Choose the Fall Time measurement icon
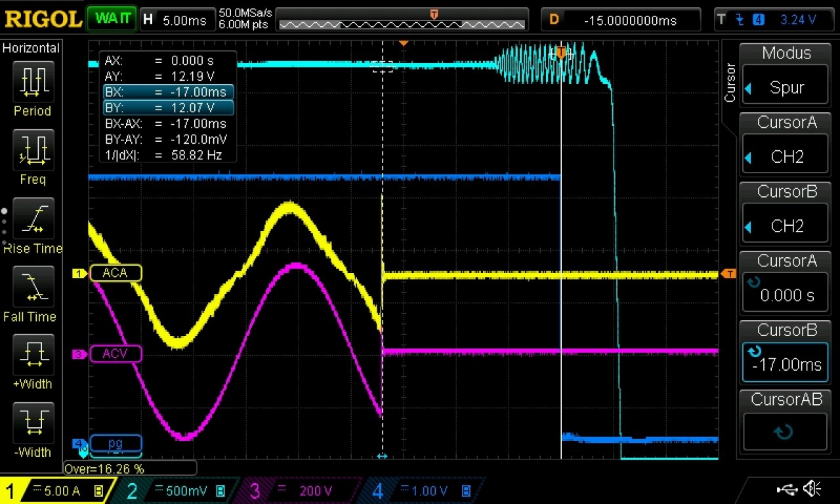This screenshot has height=504, width=840. point(33,287)
